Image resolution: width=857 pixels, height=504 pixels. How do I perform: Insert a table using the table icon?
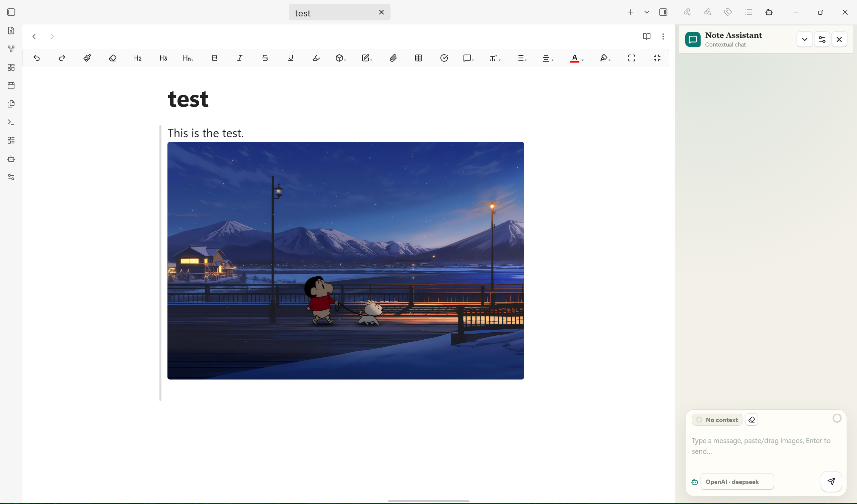[419, 58]
